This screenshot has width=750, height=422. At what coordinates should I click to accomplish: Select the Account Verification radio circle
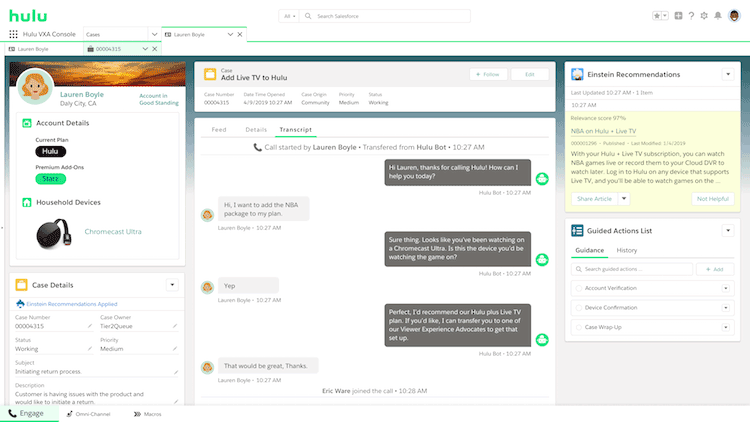[x=576, y=289]
